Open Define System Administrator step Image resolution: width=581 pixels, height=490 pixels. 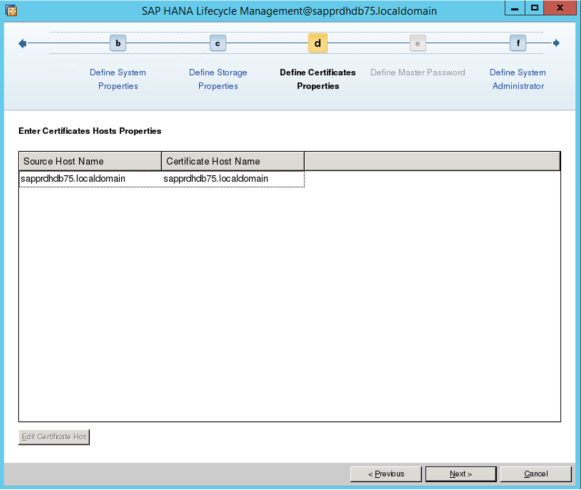pyautogui.click(x=518, y=79)
